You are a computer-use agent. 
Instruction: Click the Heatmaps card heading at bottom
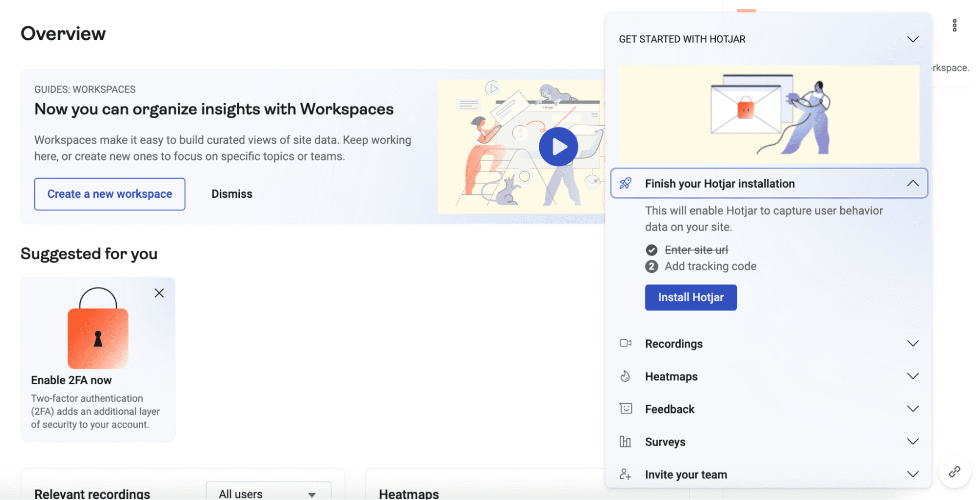(409, 494)
